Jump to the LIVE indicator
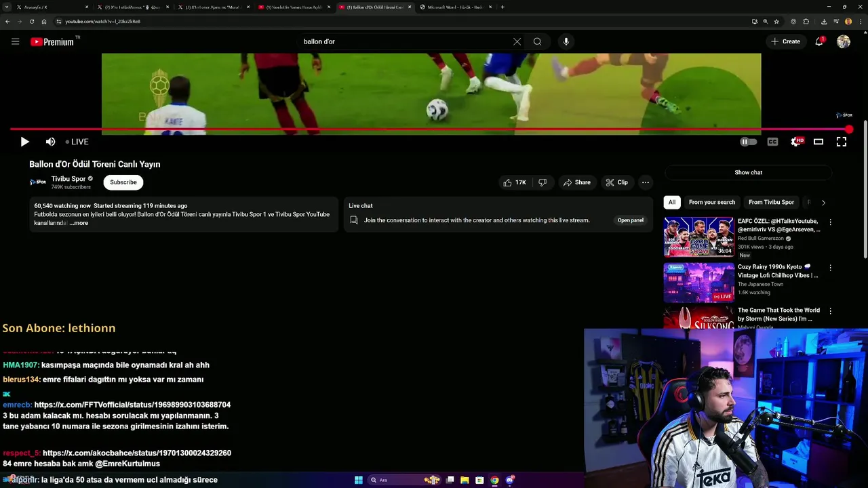The width and height of the screenshot is (868, 488). (77, 142)
